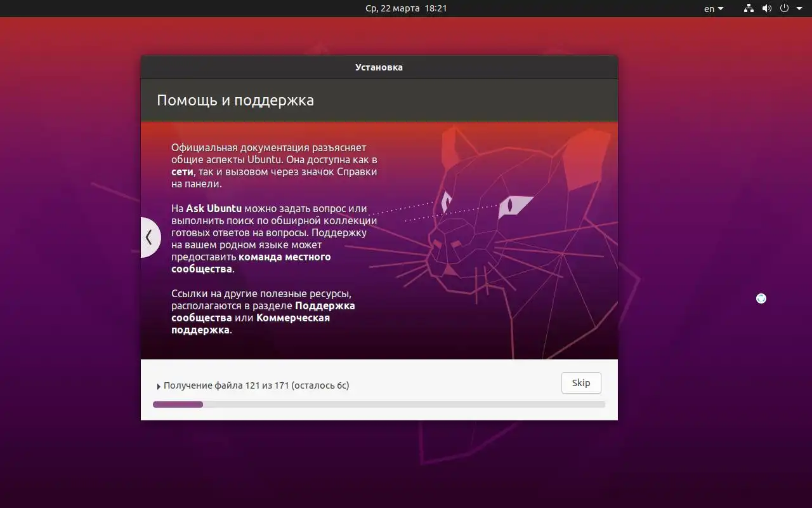812x508 pixels.
Task: Click the 'Помощь и поддержка' heading
Action: (x=235, y=100)
